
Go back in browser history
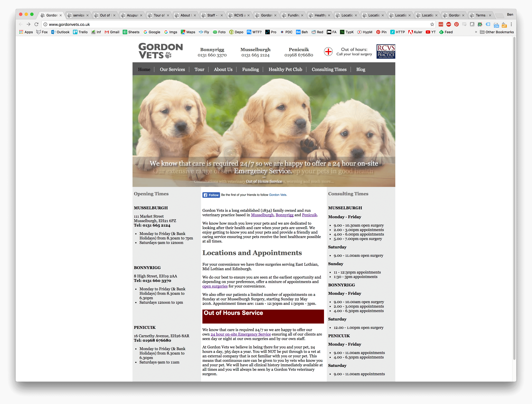click(x=21, y=24)
